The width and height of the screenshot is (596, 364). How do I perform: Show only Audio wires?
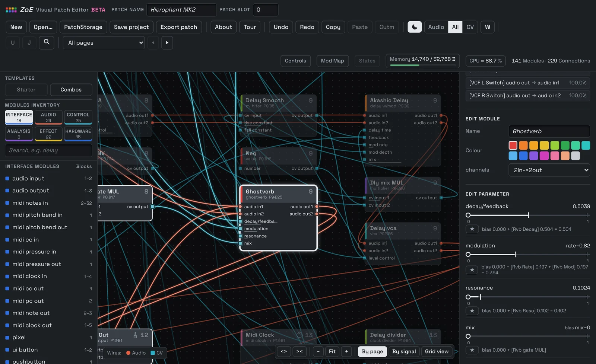click(436, 27)
